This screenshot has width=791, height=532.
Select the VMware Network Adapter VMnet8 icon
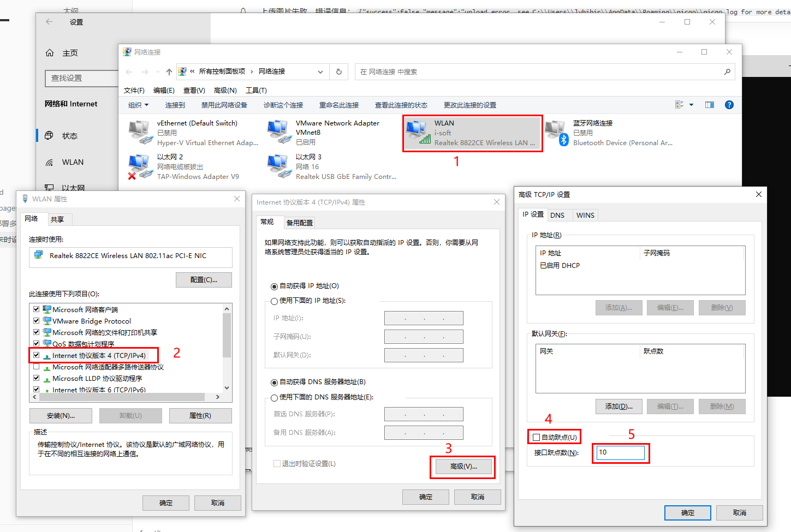(x=279, y=133)
